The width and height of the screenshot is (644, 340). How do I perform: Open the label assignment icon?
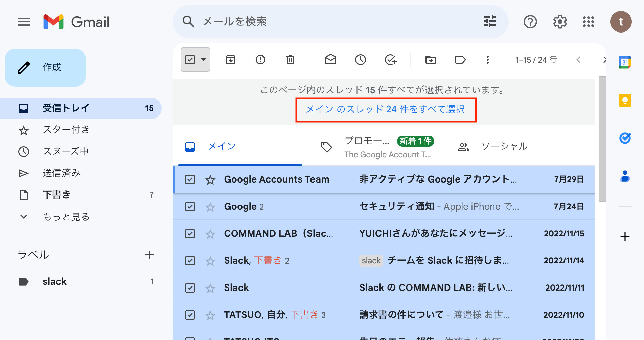(x=461, y=60)
